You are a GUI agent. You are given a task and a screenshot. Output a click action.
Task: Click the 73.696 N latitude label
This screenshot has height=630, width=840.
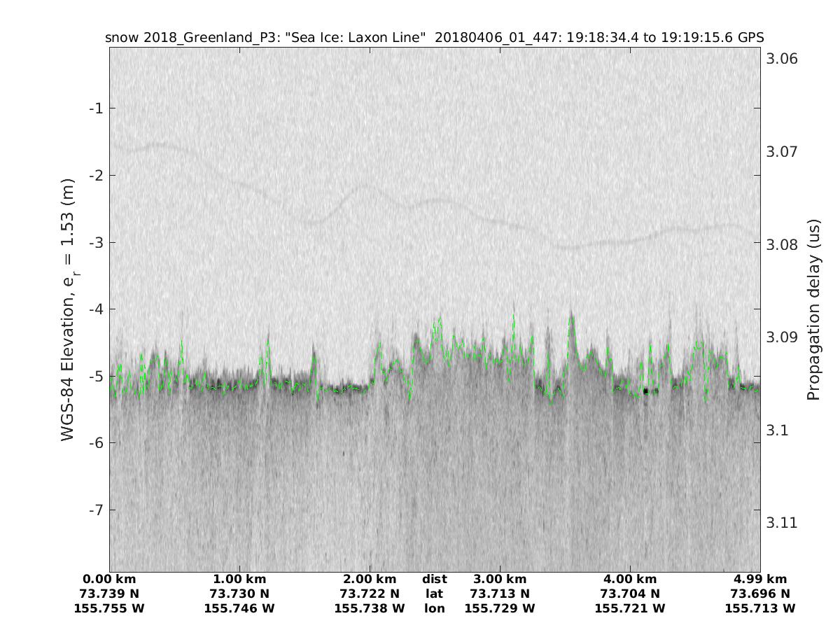759,594
